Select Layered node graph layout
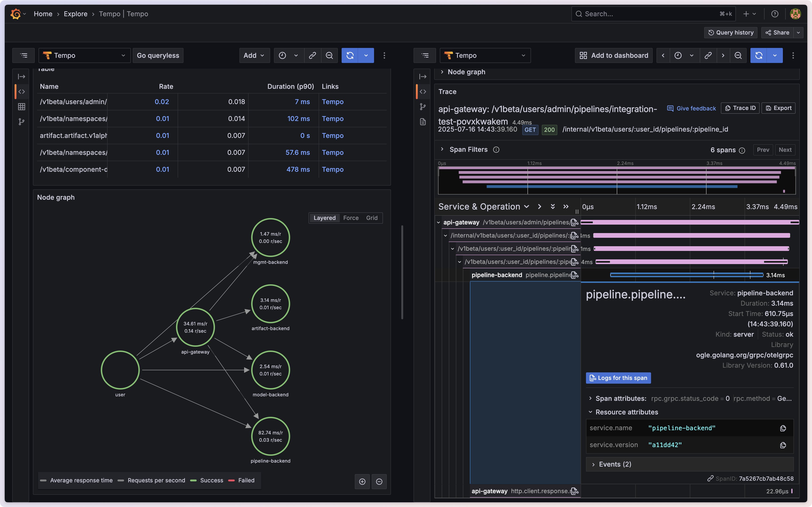 point(324,218)
